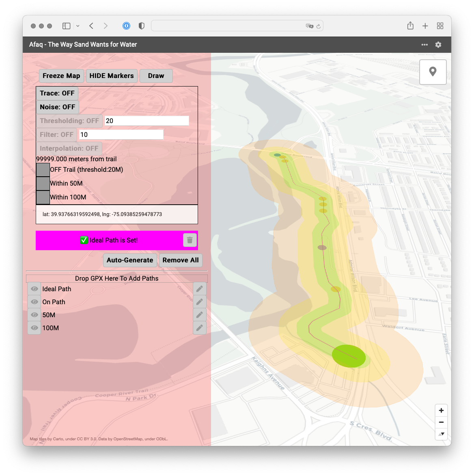
Task: Zoom out the map with minus button
Action: (x=441, y=422)
